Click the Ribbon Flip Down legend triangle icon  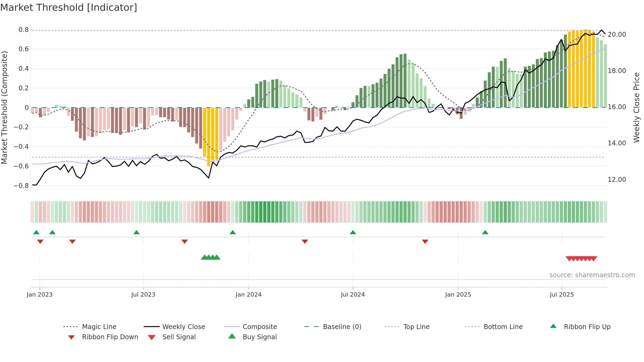(x=71, y=337)
